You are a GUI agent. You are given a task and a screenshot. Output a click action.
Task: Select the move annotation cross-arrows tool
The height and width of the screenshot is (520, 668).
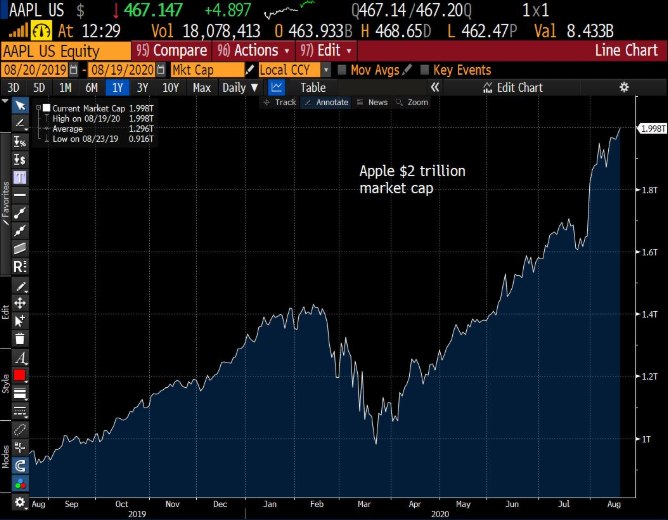point(20,303)
